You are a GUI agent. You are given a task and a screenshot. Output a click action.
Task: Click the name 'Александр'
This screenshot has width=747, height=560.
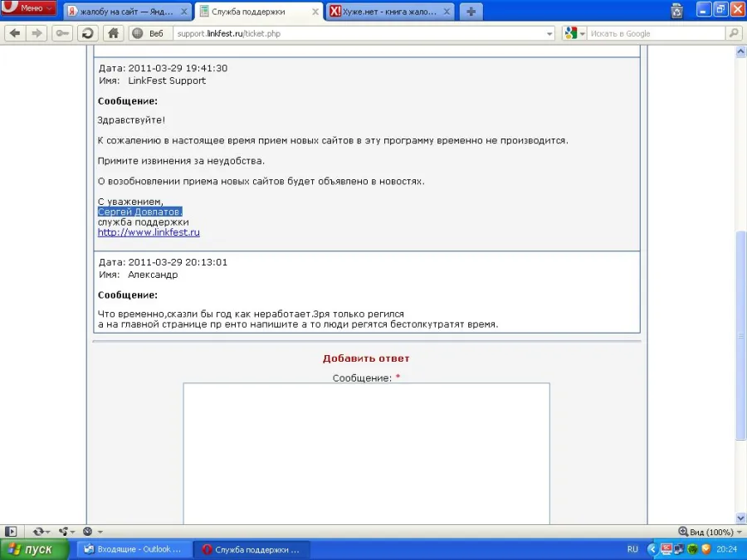pos(153,275)
